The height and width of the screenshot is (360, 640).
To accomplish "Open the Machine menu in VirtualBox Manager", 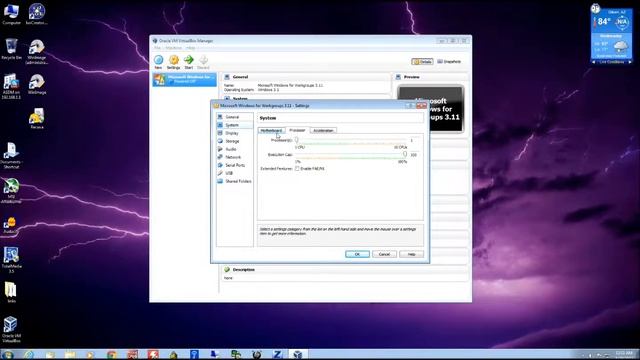I will pos(173,48).
